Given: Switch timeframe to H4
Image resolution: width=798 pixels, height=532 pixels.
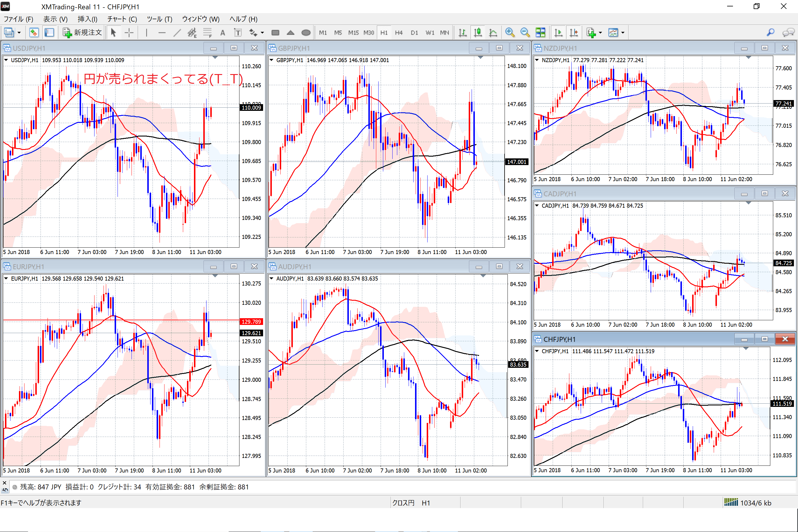Looking at the screenshot, I should [399, 33].
